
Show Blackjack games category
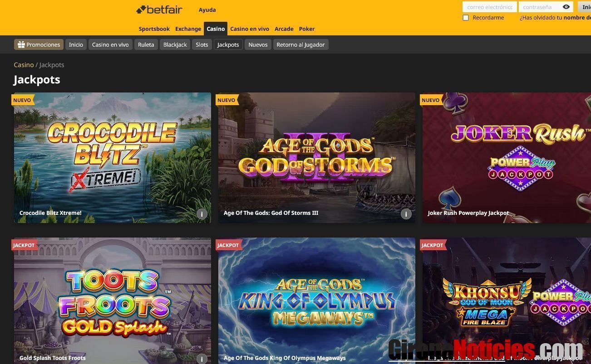(175, 44)
